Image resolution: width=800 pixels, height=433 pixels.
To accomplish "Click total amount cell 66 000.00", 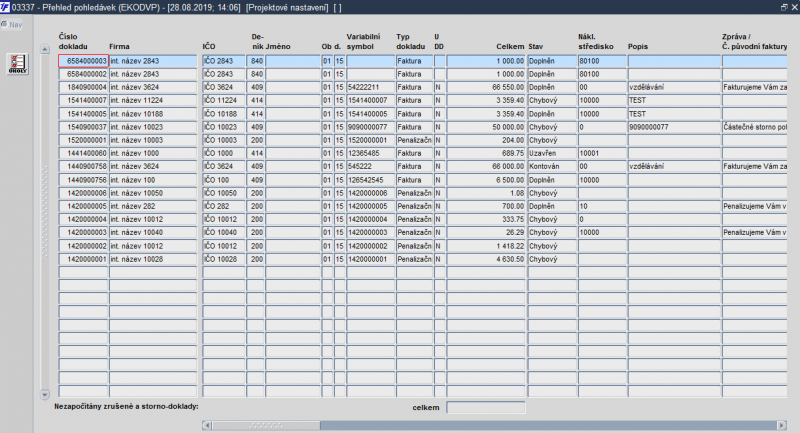I will pos(486,166).
